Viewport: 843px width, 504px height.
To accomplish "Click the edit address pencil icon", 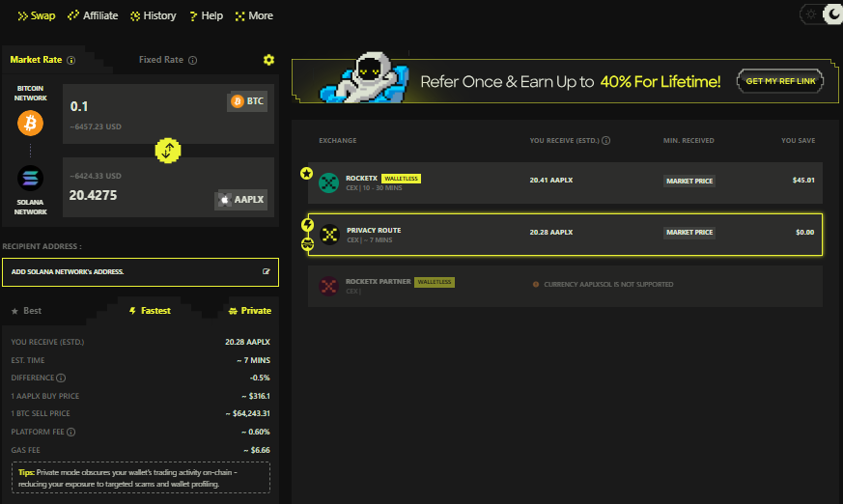I will (267, 271).
